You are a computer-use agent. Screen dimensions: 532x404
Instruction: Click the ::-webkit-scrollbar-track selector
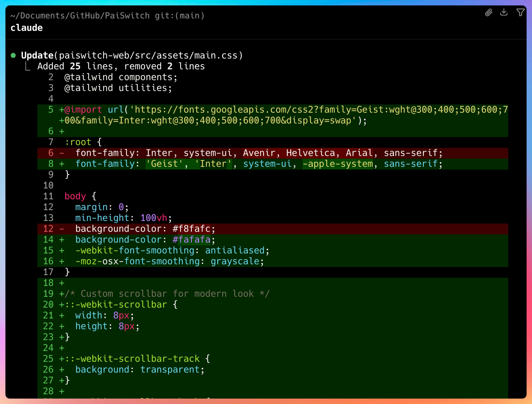132,359
